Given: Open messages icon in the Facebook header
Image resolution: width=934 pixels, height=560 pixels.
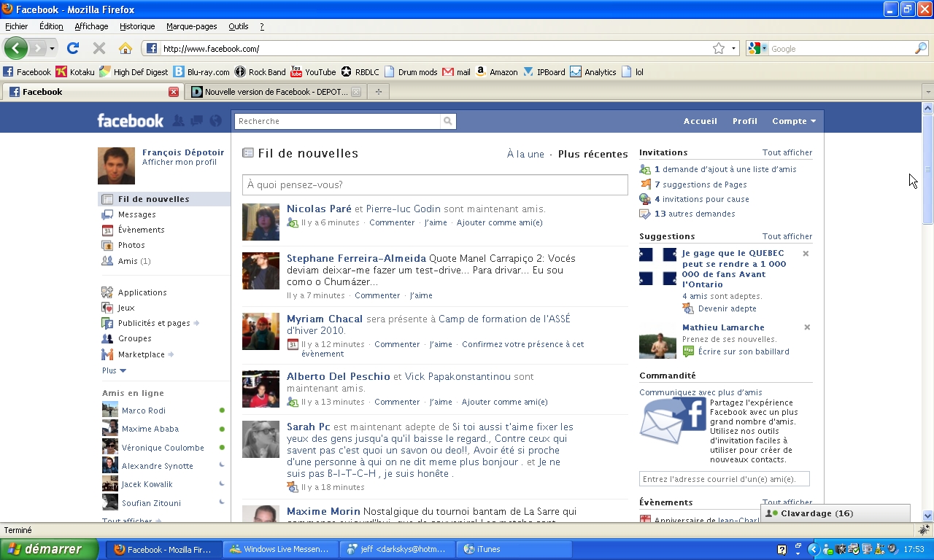Looking at the screenshot, I should pyautogui.click(x=197, y=121).
